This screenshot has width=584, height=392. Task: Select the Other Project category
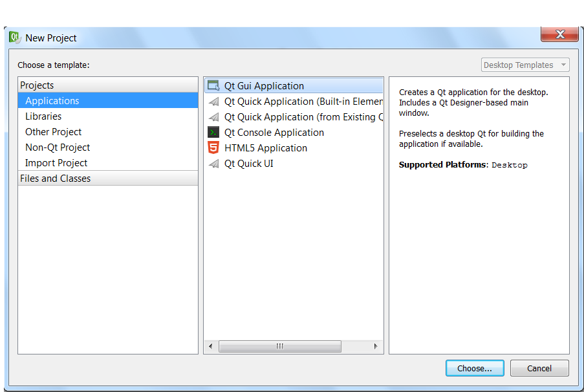tap(108, 132)
